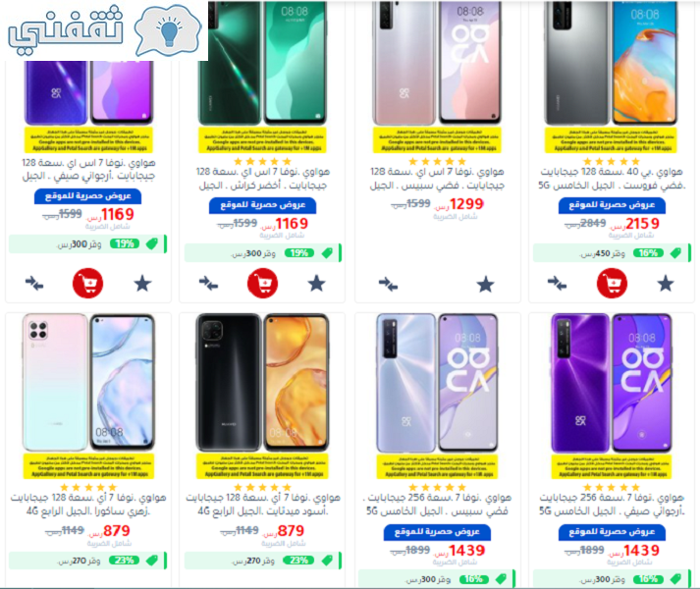Open purple Nova 7 256GB phone image
Viewport: 700px width, 589px height.
pos(612,383)
